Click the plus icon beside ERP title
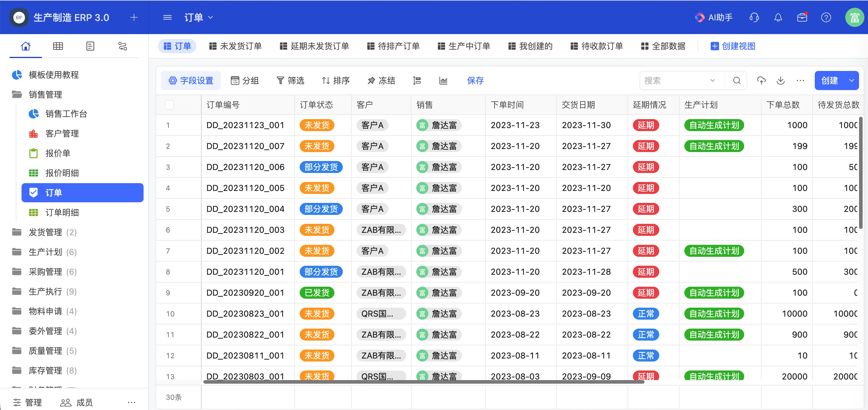Image resolution: width=868 pixels, height=410 pixels. pos(134,18)
